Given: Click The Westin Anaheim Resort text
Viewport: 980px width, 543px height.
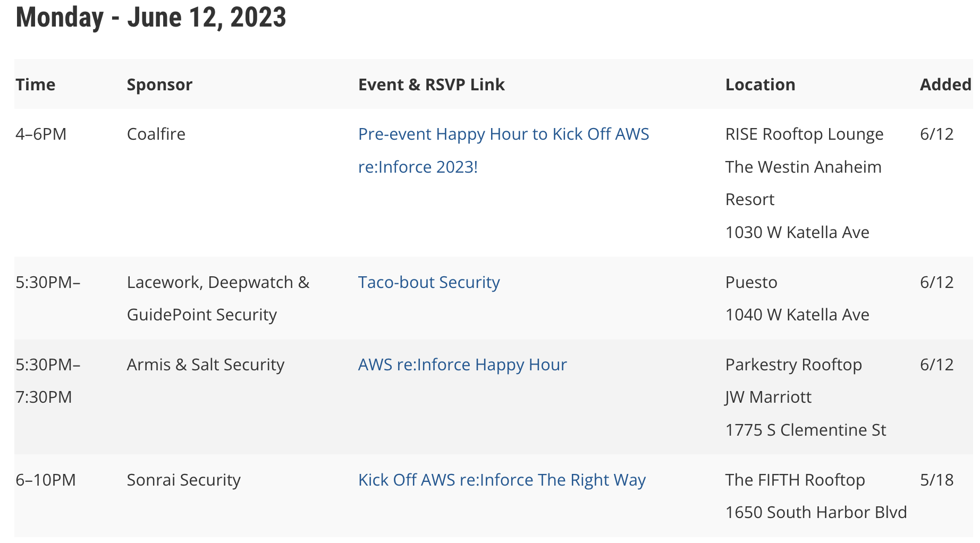Looking at the screenshot, I should tap(804, 183).
